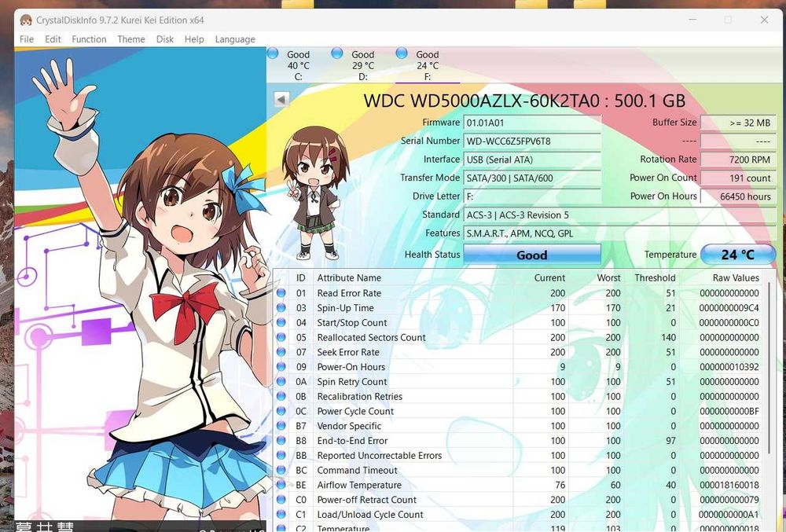Select the Reallocated Sectors Count attribute name
Viewport: 786px width, 532px height.
click(x=371, y=338)
